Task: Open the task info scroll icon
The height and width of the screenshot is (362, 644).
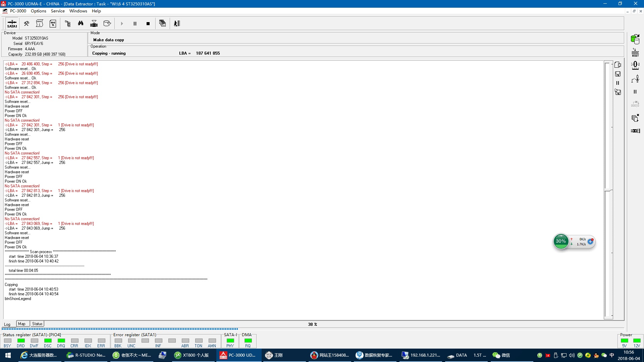Action: (x=40, y=23)
